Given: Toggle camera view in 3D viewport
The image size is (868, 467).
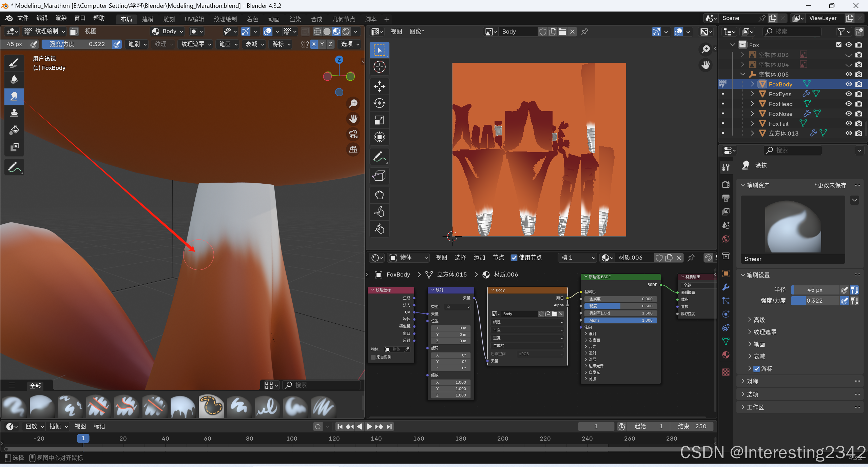Looking at the screenshot, I should [353, 134].
